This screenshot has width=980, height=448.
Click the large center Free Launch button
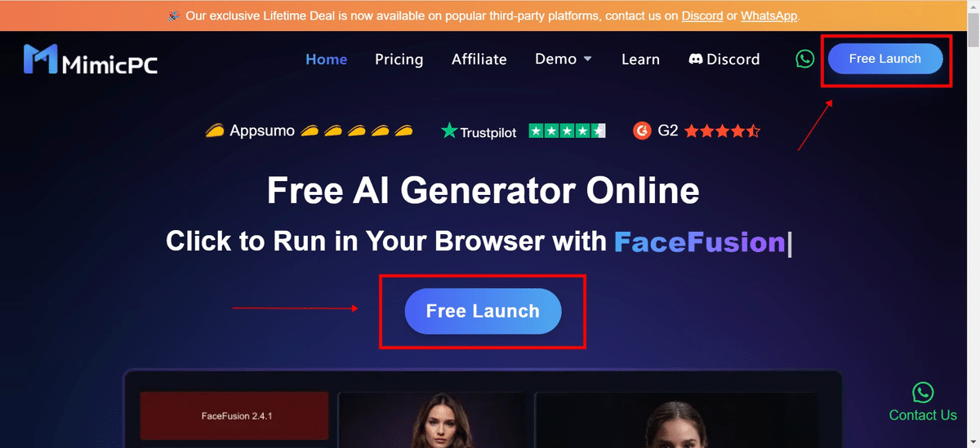483,311
